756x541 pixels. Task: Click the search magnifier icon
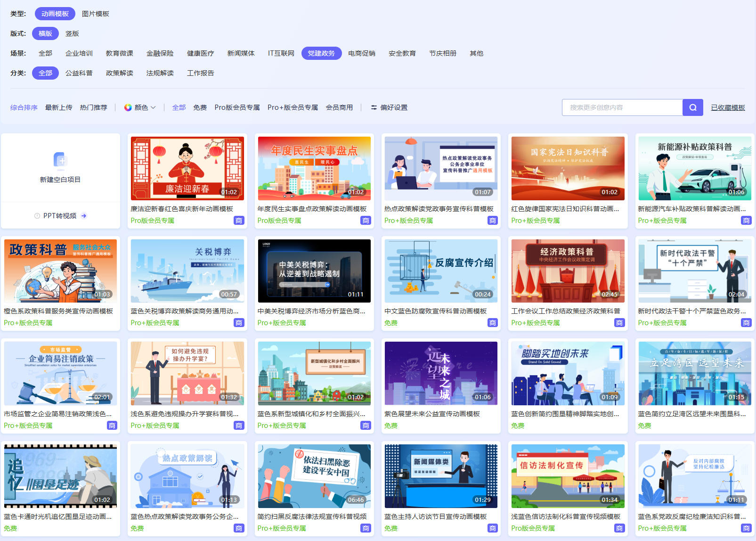pos(692,107)
